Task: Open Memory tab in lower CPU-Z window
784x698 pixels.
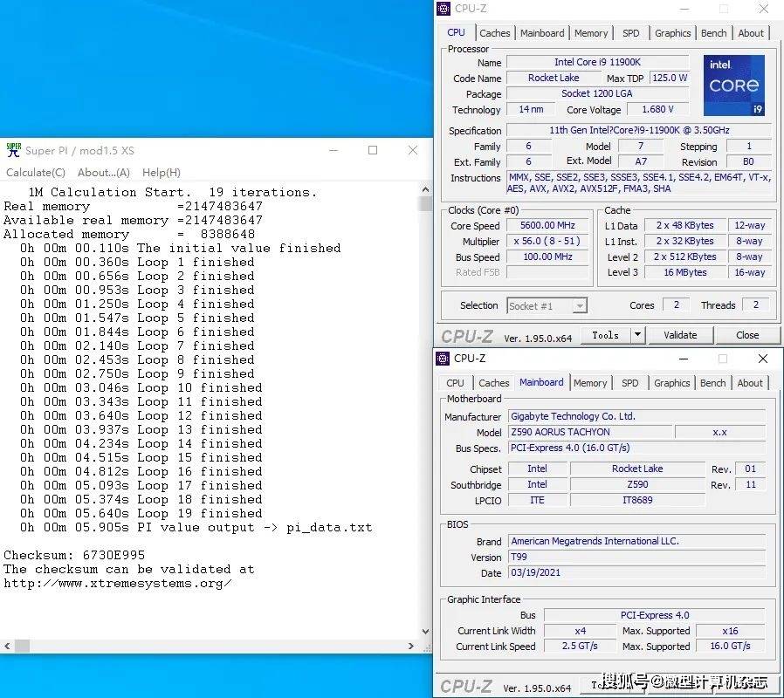Action: tap(590, 383)
